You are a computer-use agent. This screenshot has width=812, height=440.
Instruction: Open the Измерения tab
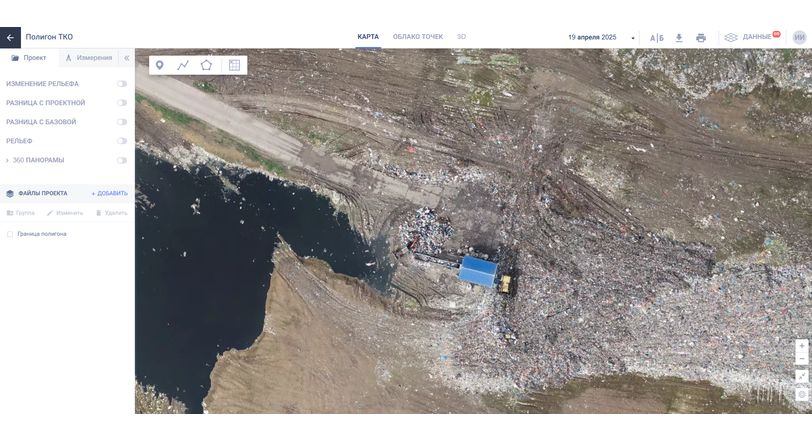[89, 58]
